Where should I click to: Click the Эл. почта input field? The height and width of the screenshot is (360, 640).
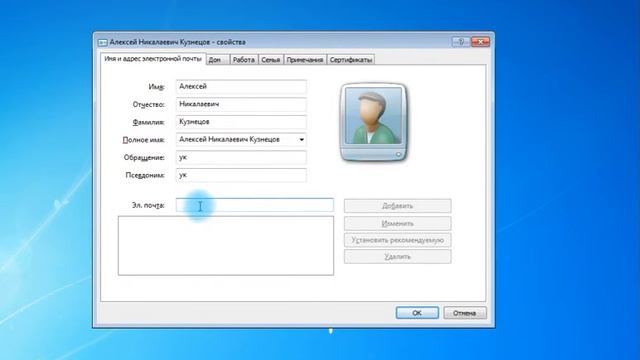(x=255, y=205)
